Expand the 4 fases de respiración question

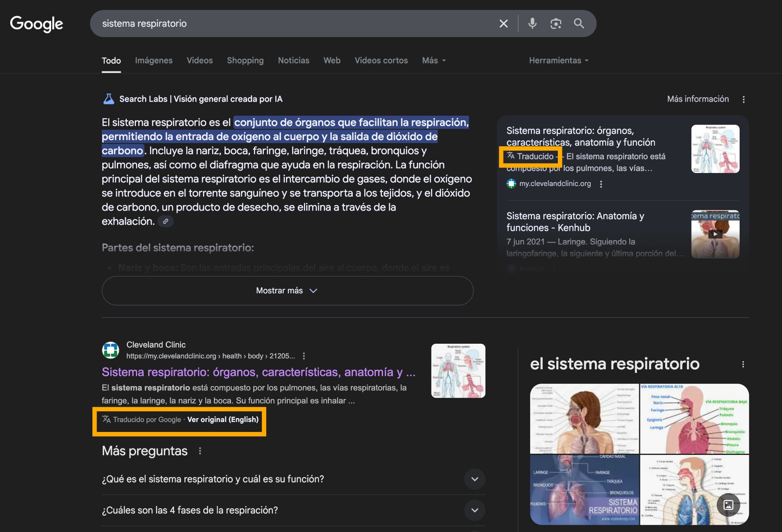coord(475,510)
